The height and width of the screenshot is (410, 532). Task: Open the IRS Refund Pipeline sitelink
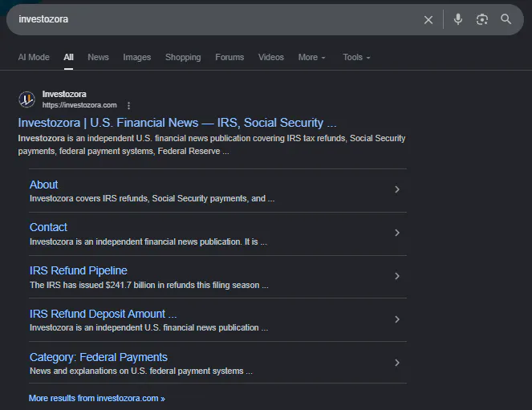tap(78, 270)
